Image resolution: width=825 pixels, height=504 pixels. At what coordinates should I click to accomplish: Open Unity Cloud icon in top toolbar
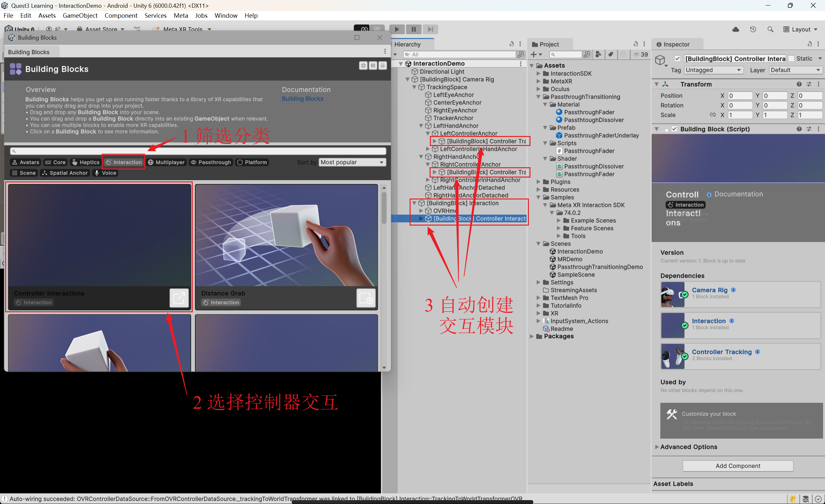[x=736, y=29]
